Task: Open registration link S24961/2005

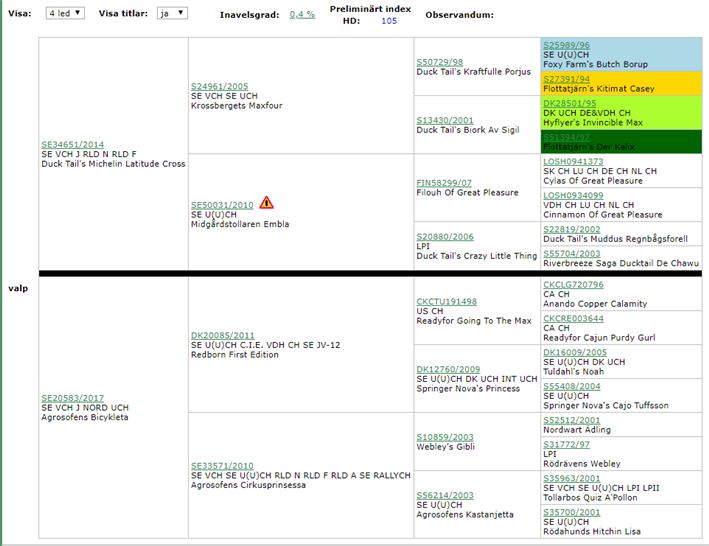Action: click(x=219, y=86)
